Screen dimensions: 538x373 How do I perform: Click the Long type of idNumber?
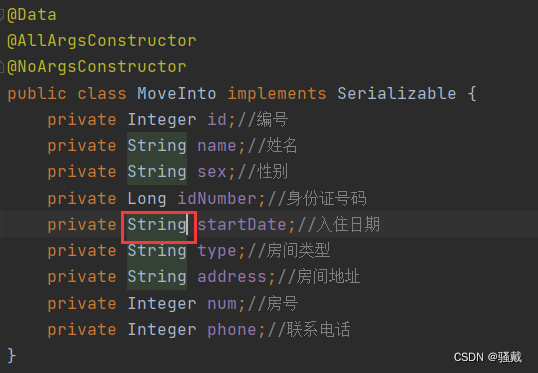pos(147,199)
